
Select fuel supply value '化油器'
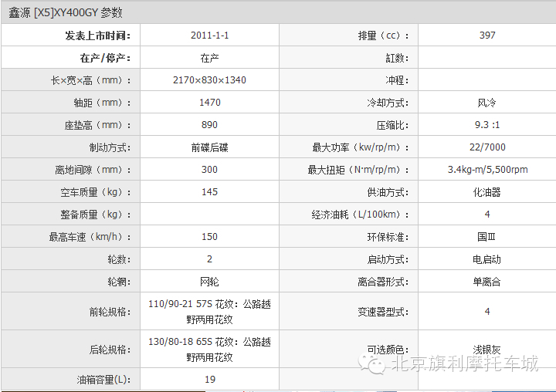pos(486,191)
